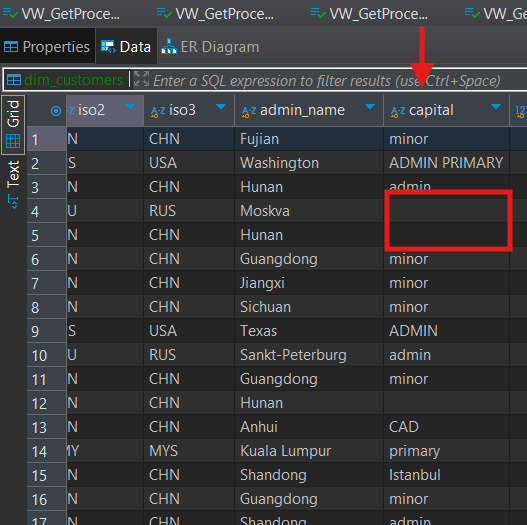Open the ER Diagram tab

coord(210,46)
